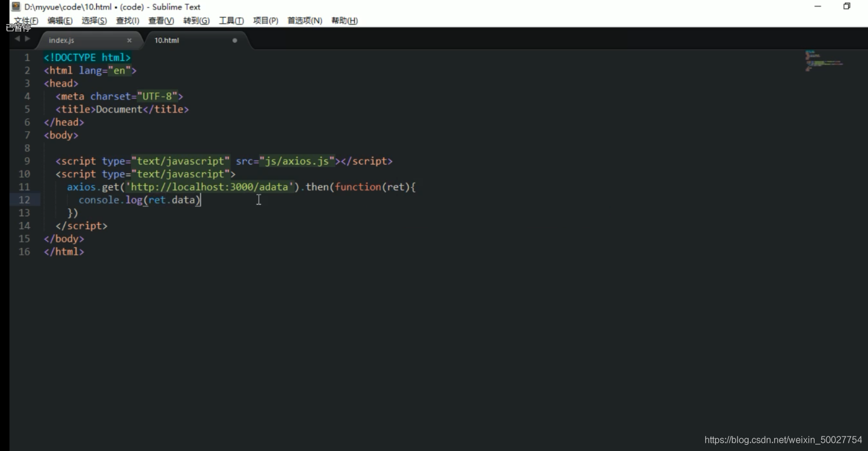Open the 查看(V) menu
This screenshot has width=868, height=451.
coord(161,21)
